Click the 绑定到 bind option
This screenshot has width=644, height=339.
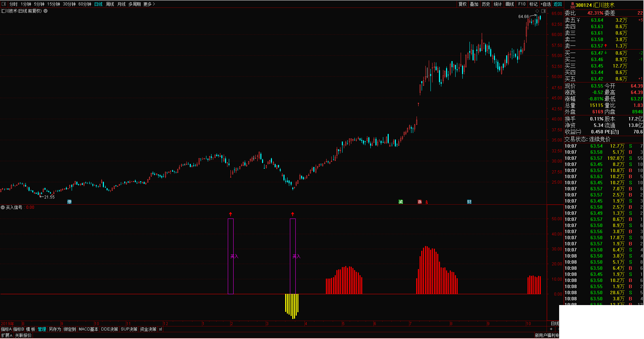click(x=70, y=329)
